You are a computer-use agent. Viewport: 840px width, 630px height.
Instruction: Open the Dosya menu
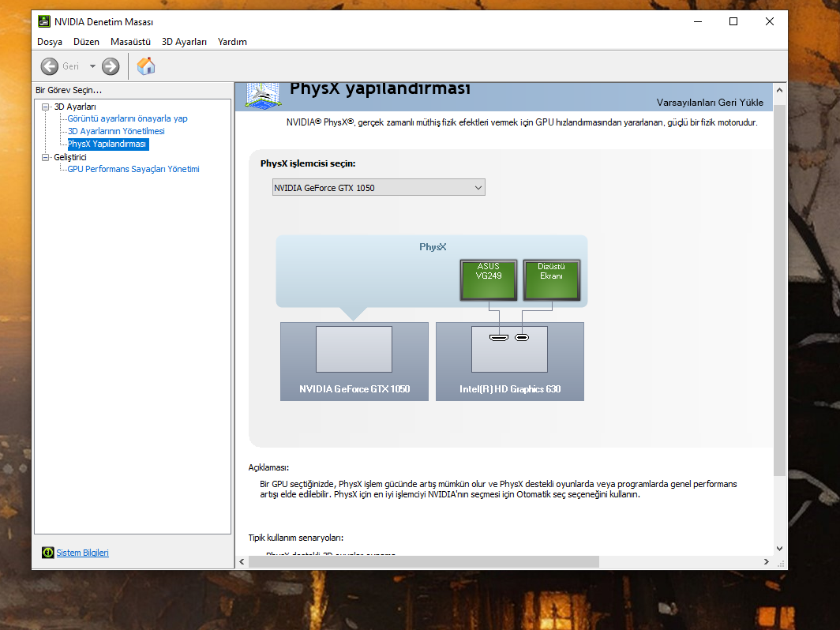(50, 42)
